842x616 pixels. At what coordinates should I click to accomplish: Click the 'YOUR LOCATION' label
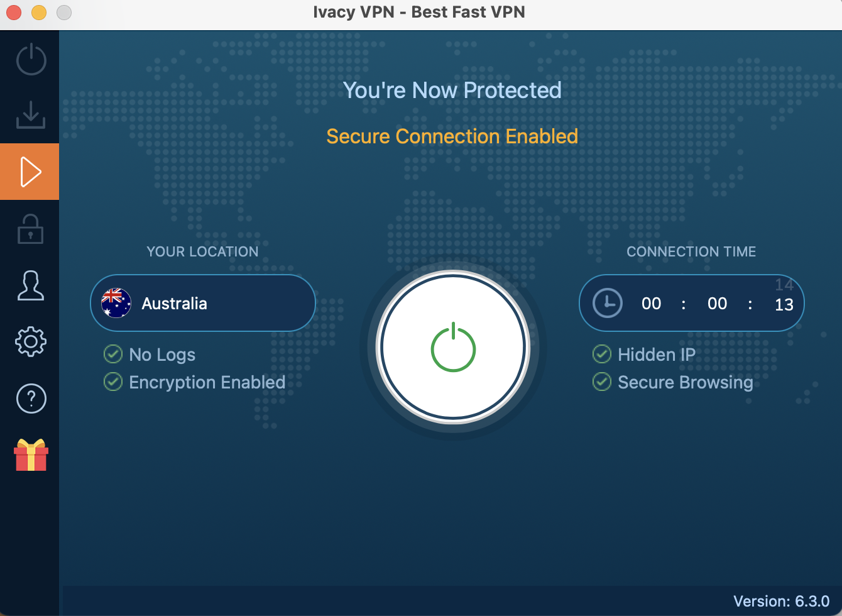click(202, 251)
